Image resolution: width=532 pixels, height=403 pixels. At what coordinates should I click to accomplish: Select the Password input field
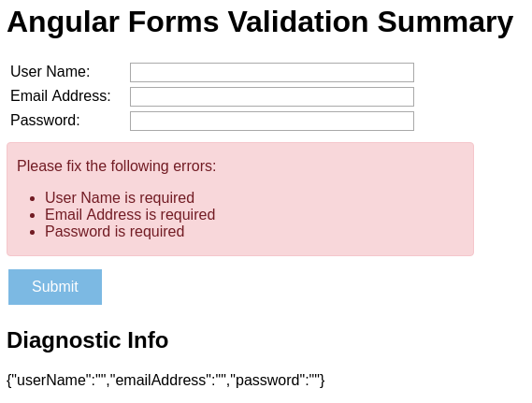pos(272,122)
